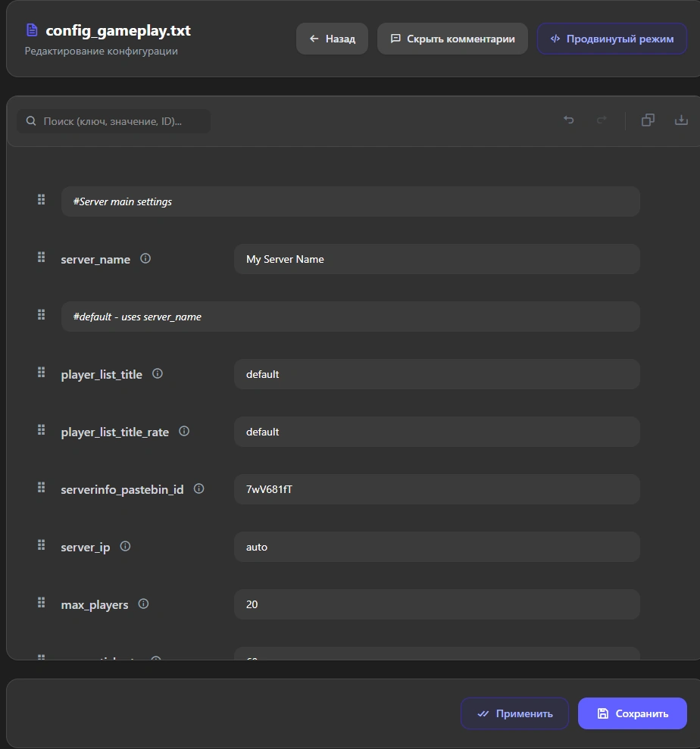Click info icon next to player_list_title_rate
Screen dimensions: 700x749
pos(184,432)
